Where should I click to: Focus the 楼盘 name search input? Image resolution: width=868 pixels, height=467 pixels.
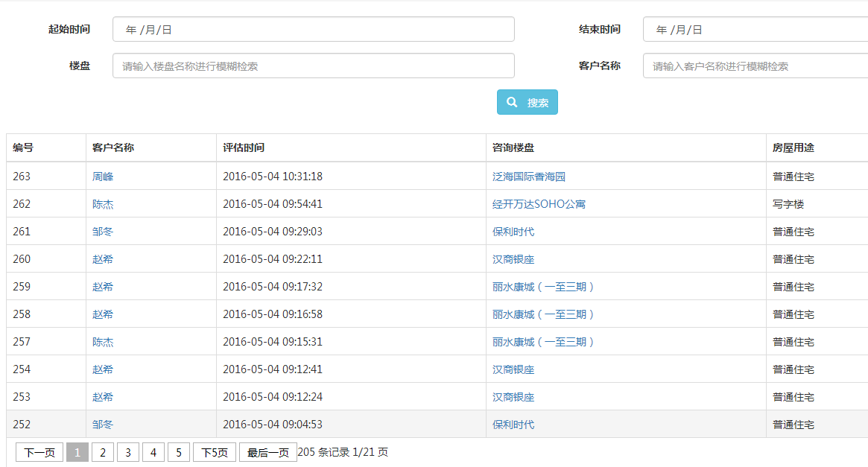(x=313, y=66)
